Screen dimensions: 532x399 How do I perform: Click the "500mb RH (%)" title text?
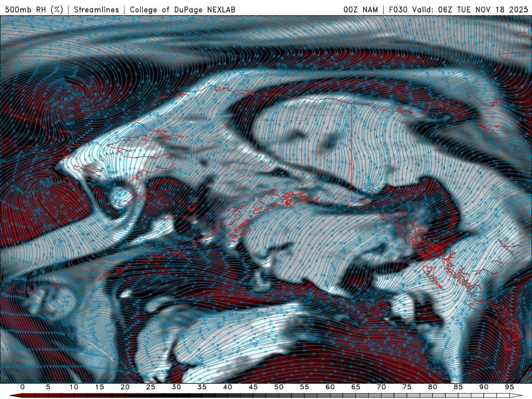click(x=35, y=10)
